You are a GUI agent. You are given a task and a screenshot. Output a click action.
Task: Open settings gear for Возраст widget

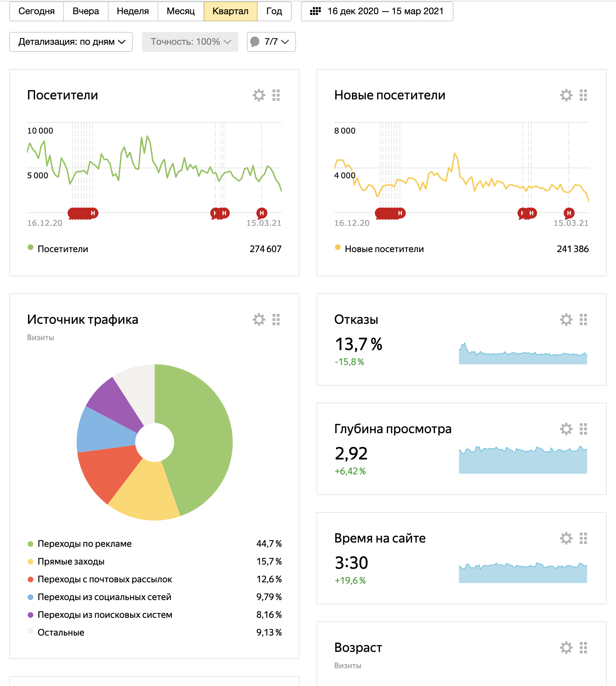pyautogui.click(x=566, y=648)
